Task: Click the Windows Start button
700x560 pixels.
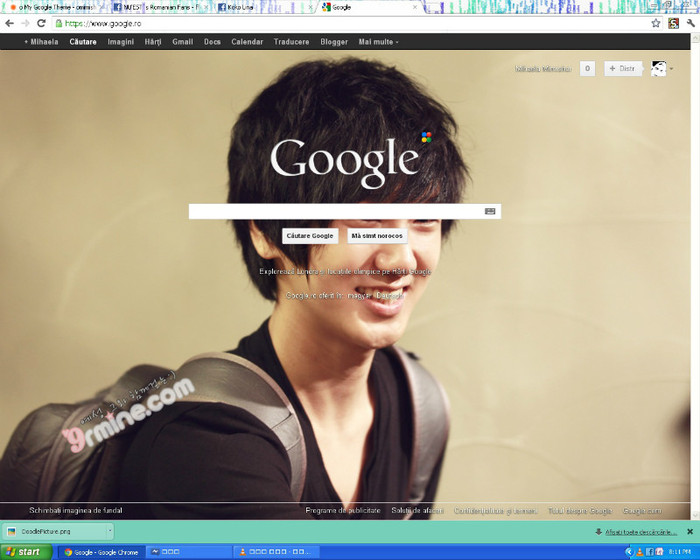Action: click(24, 552)
